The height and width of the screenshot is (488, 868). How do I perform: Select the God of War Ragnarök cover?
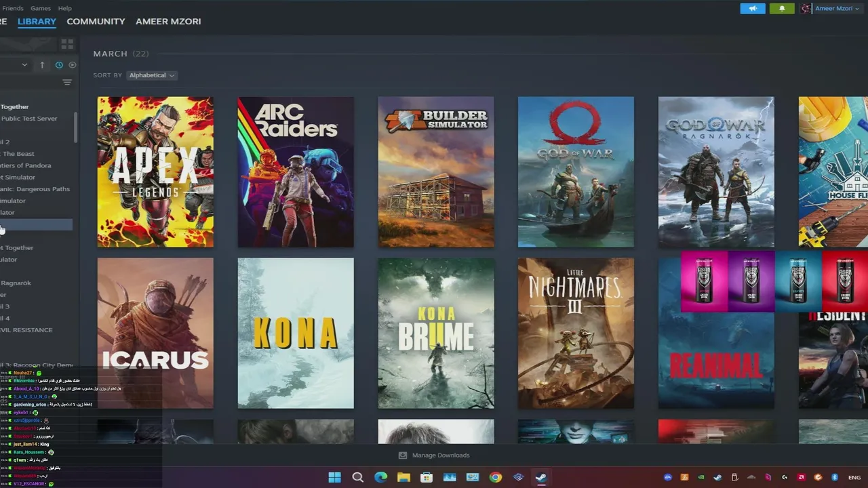click(x=716, y=172)
